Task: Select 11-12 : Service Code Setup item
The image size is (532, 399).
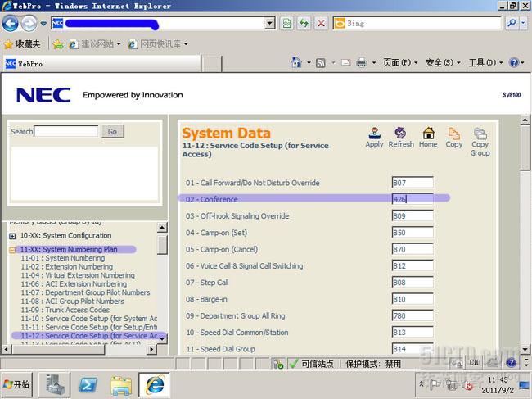Action: [89, 335]
